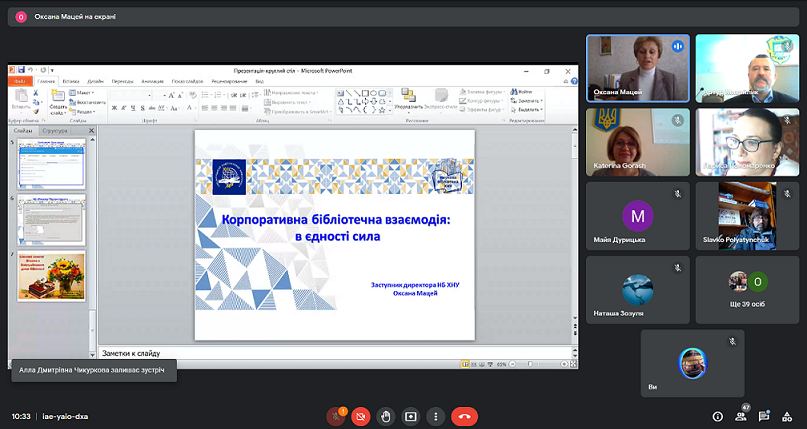Open the chat panel
Screen dimensions: 807x429
pos(764,416)
